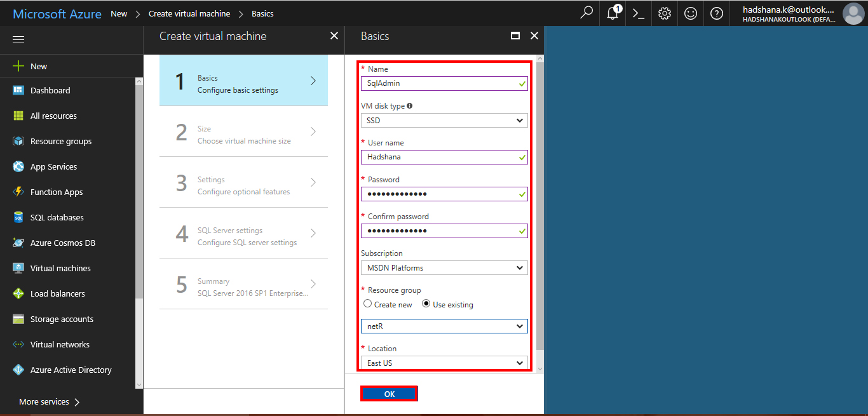Open the feedback smiley icon

click(691, 13)
